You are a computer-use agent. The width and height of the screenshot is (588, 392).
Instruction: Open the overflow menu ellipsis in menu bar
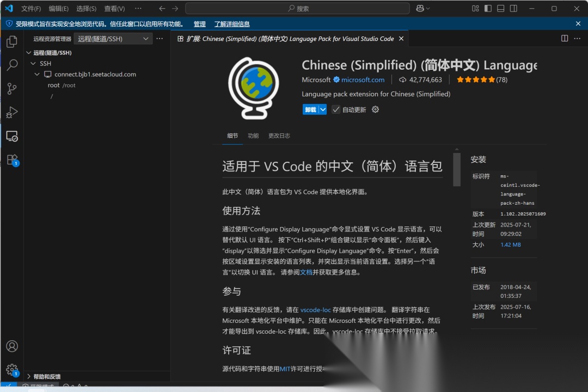[138, 8]
